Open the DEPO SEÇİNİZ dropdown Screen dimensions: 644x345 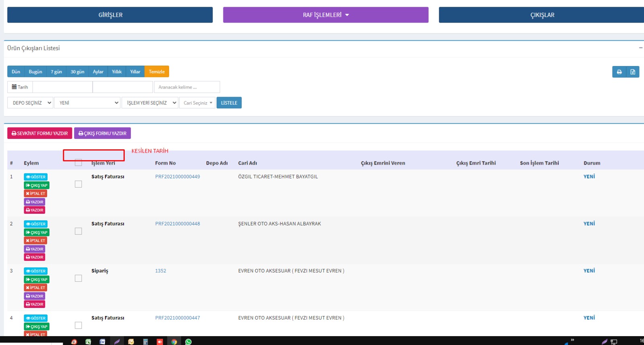point(30,103)
